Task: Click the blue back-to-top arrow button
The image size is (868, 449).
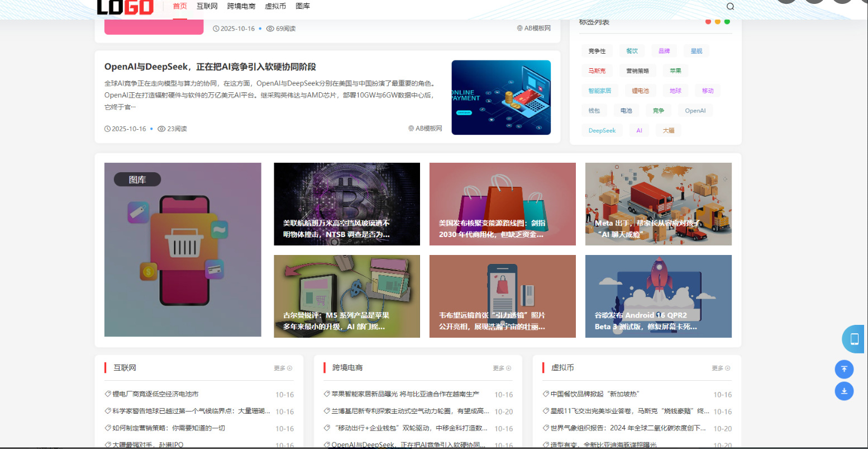Action: (844, 369)
